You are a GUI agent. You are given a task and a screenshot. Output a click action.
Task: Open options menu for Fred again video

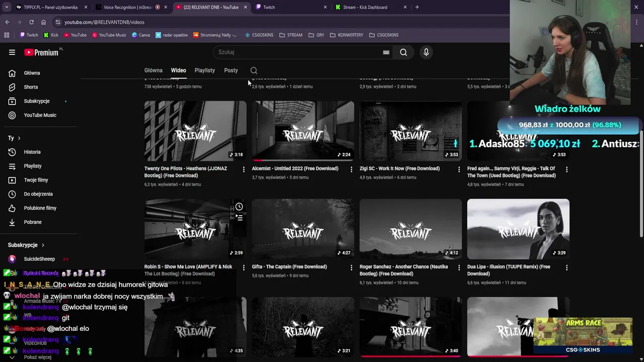(567, 169)
